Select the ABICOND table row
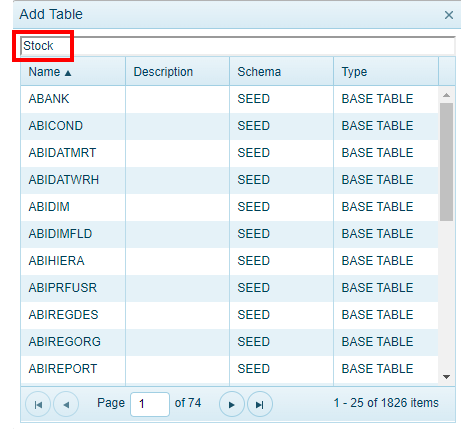461x429 pixels. tap(229, 126)
